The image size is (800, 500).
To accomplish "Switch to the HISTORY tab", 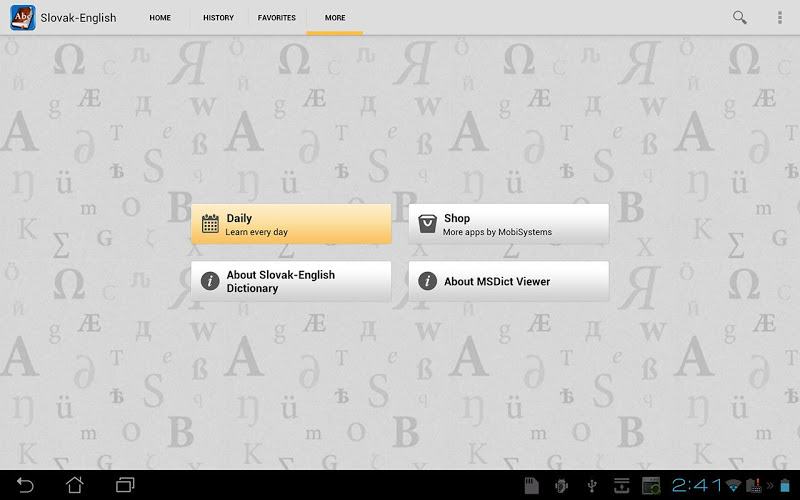I will point(218,17).
